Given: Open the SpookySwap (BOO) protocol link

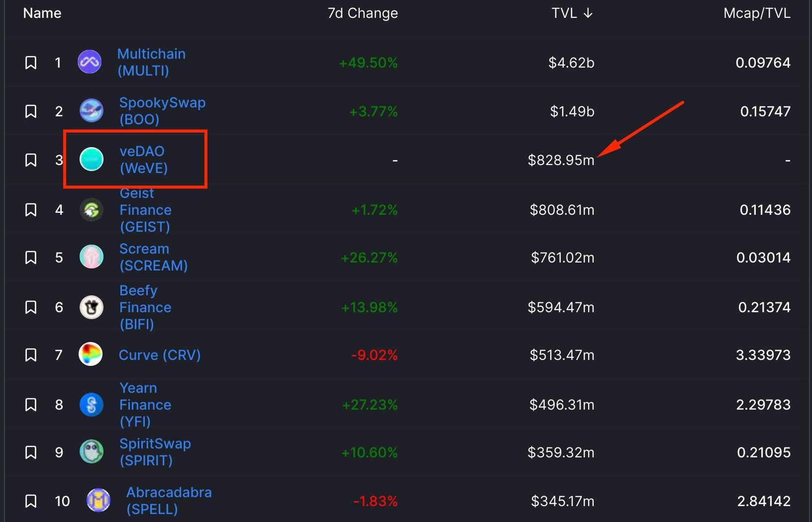Looking at the screenshot, I should click(162, 111).
